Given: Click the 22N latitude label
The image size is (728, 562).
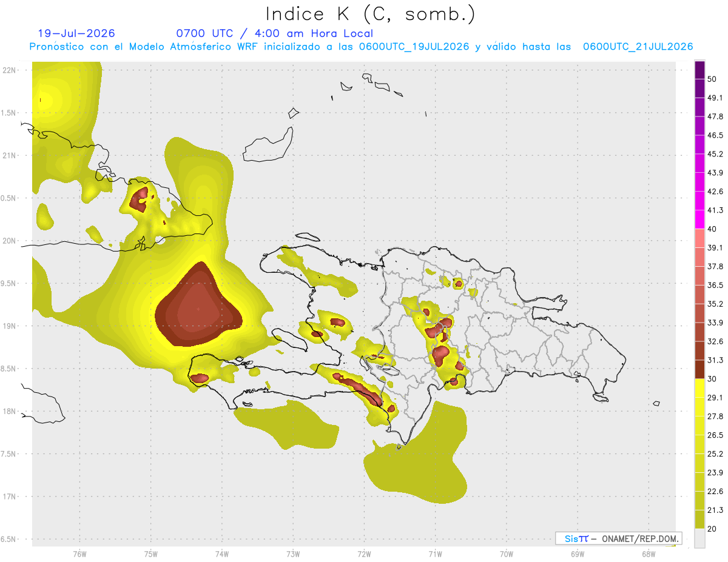Looking at the screenshot, I should 10,70.
